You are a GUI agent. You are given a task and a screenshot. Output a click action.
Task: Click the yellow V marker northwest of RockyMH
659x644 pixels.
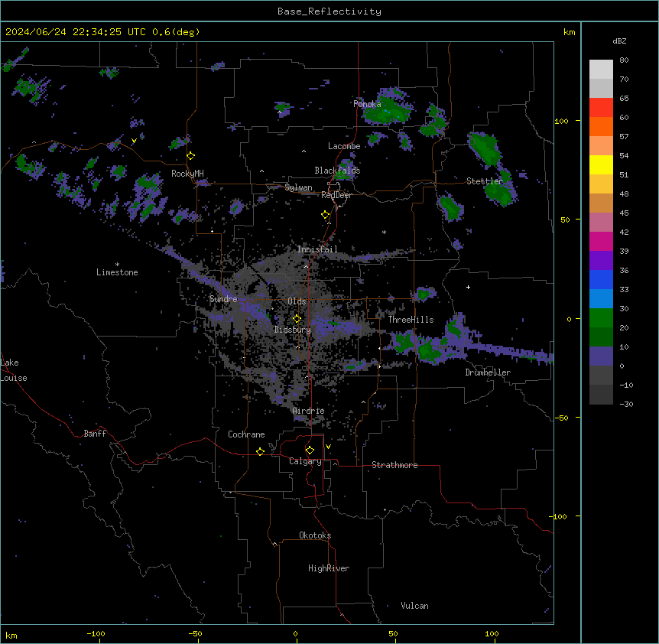coord(134,141)
